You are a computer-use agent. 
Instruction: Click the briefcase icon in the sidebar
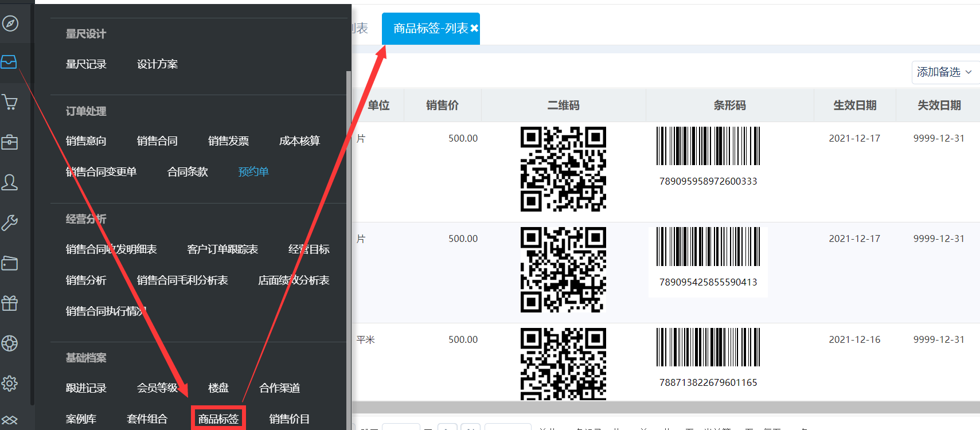pyautogui.click(x=10, y=142)
